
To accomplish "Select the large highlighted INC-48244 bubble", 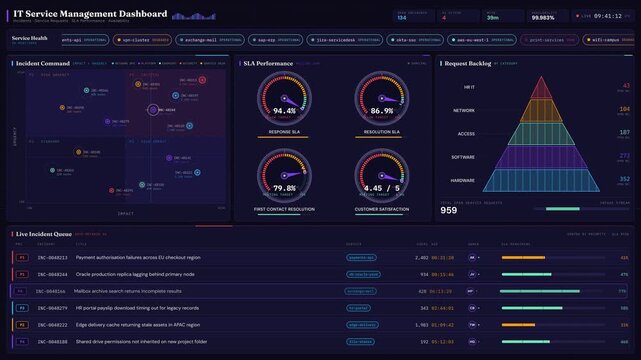I will (153, 110).
